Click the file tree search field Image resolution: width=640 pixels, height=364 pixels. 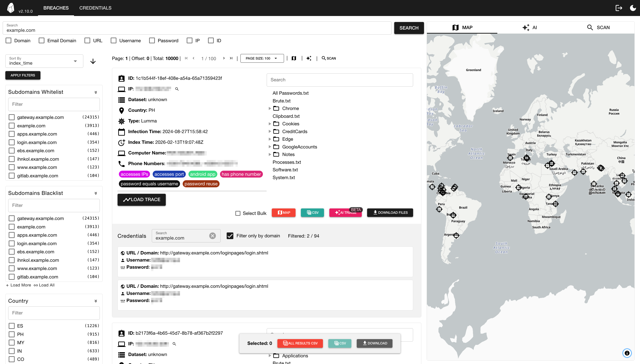[x=340, y=80]
